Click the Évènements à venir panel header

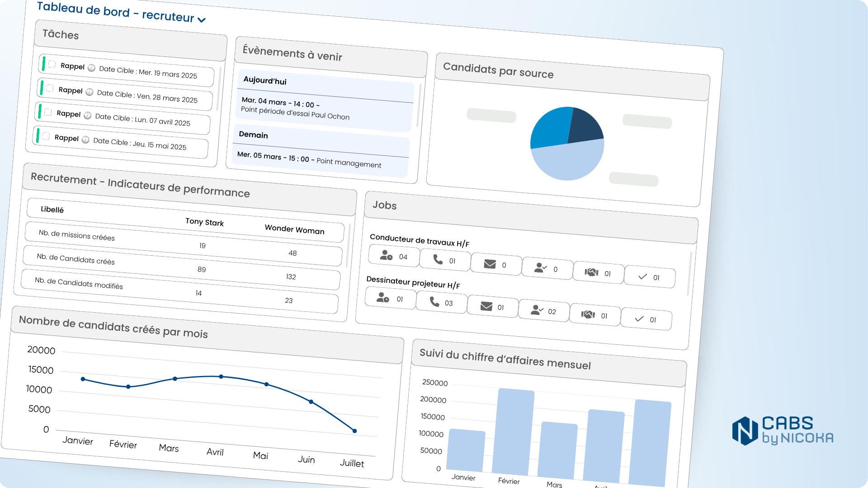pos(331,57)
